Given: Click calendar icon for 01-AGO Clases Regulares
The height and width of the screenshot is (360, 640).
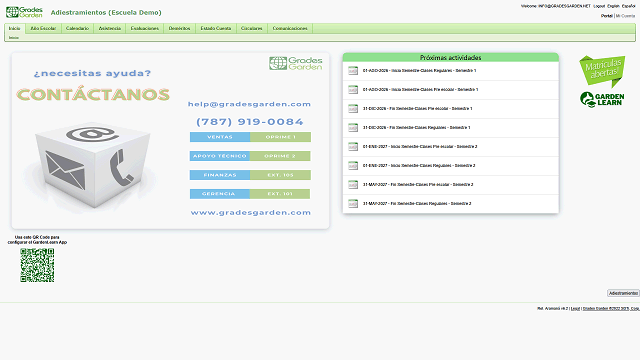Looking at the screenshot, I should pos(353,71).
